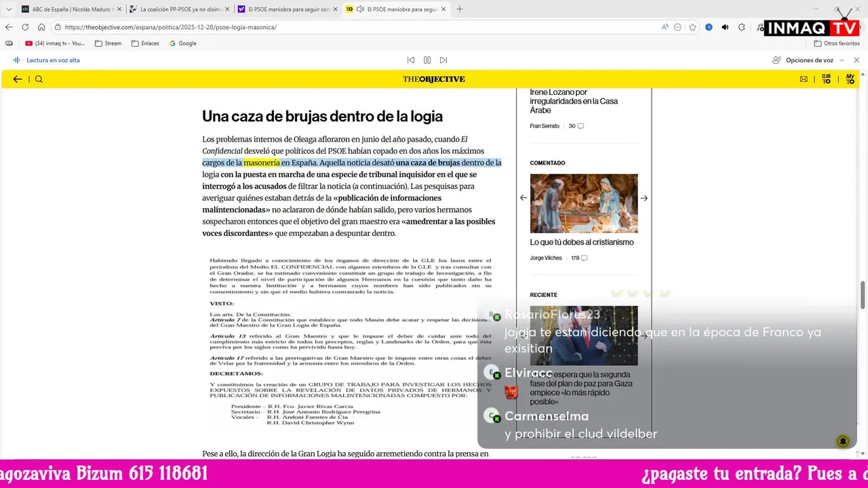Show the previous item in the Comentado carousel

click(524, 198)
